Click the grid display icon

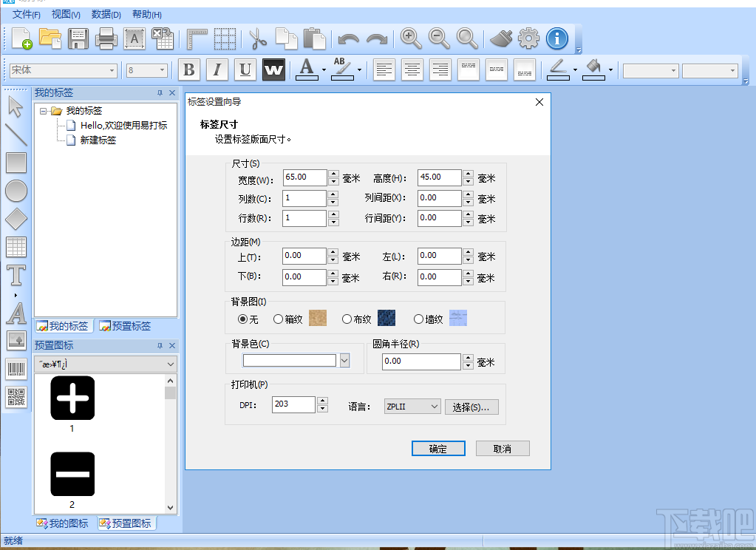225,39
